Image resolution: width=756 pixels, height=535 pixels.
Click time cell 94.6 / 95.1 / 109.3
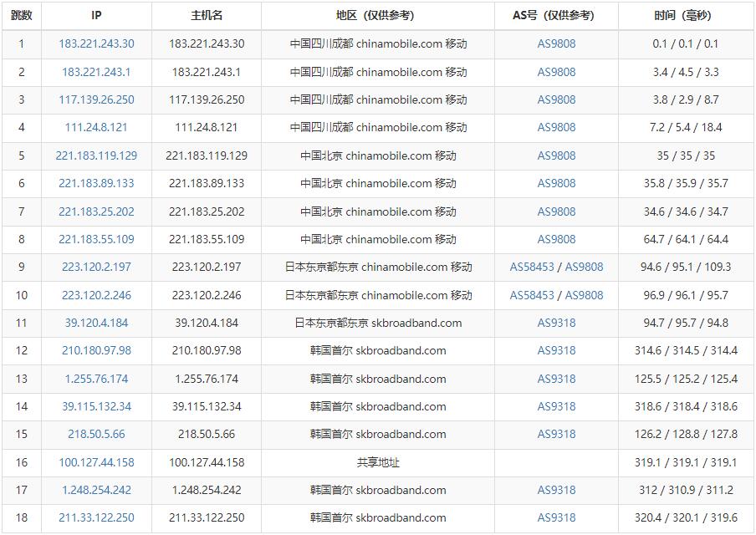pos(686,267)
